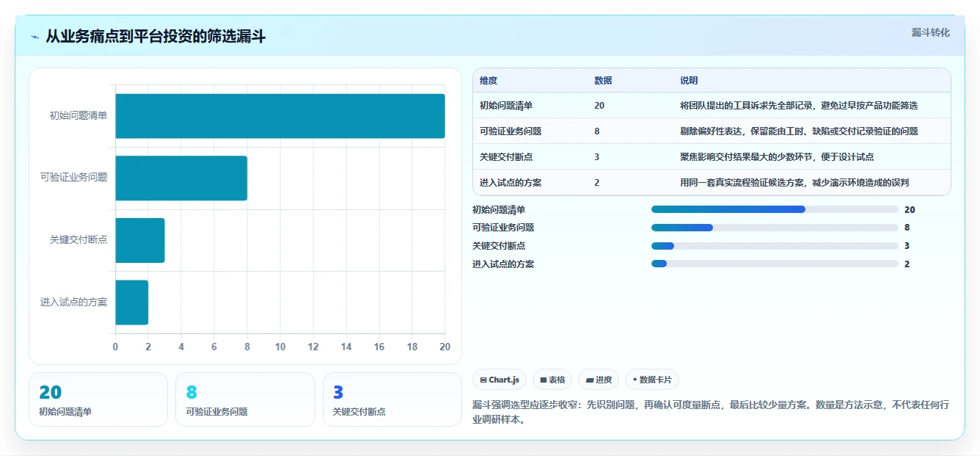Viewport: 980px width, 456px height.
Task: Click the 初始问题清单 bar in the chart
Action: click(280, 116)
